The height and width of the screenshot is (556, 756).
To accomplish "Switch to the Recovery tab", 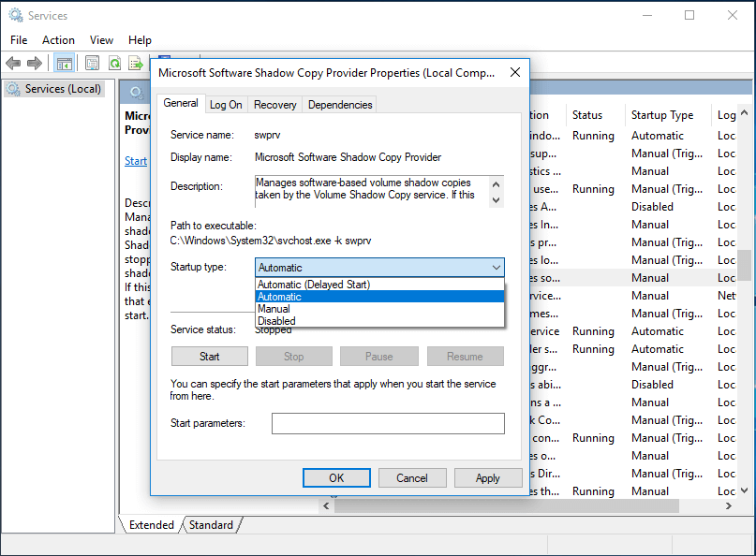I will (275, 105).
